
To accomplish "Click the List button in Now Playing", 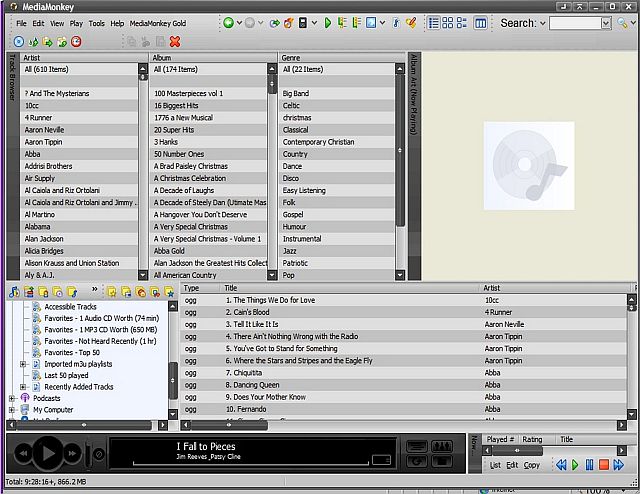I will (495, 465).
